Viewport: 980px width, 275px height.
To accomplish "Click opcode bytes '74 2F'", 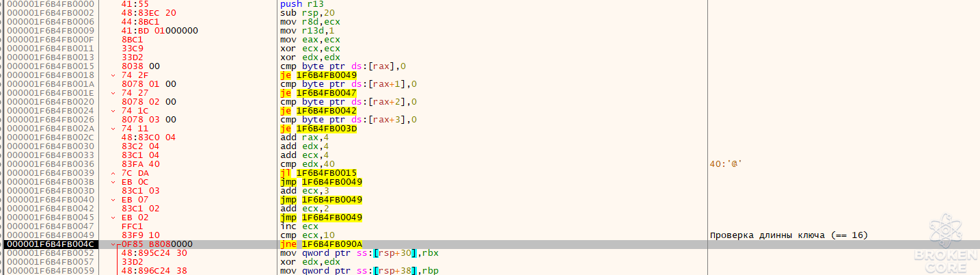I will click(x=134, y=75).
